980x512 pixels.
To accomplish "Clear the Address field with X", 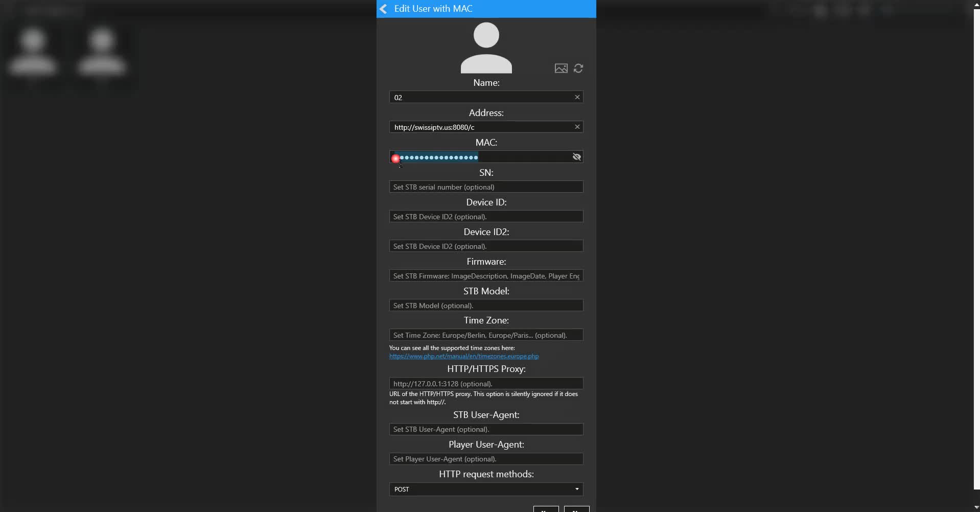I will point(577,127).
